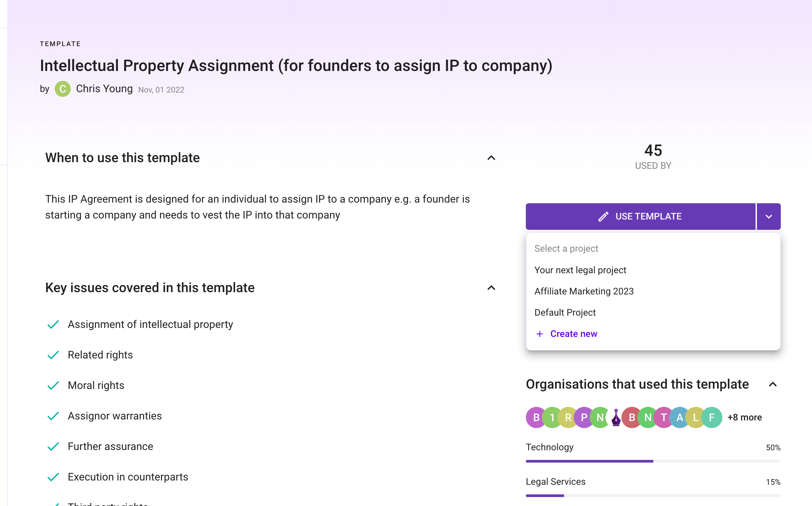Collapse the 'Key issues covered' section
Screen dimensions: 812x506
click(x=491, y=288)
